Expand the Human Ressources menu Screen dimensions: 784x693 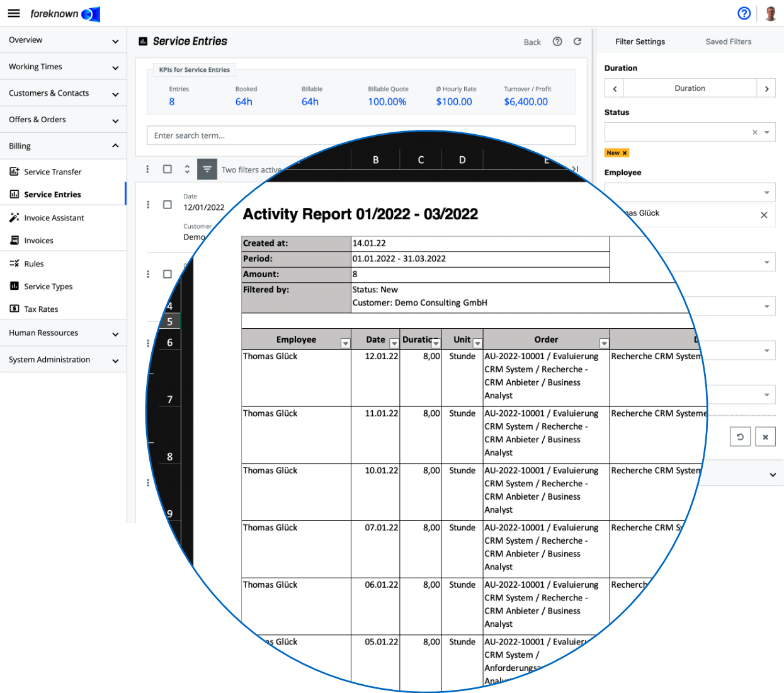pos(63,333)
